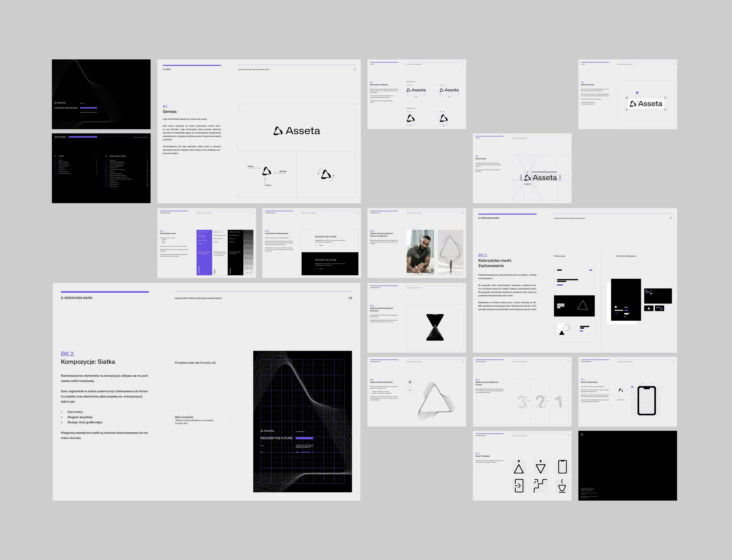
Task: Click the A4 grid poster with Recover the Future
Action: [x=302, y=421]
